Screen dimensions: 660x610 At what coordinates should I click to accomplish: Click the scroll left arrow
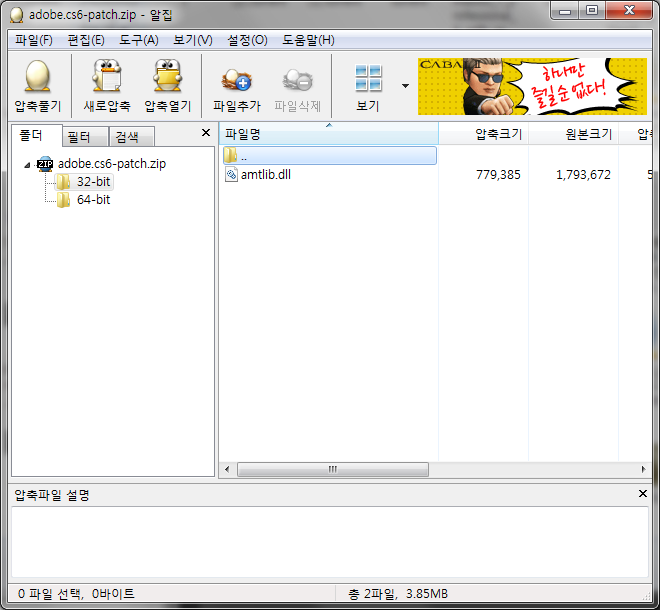click(x=227, y=469)
